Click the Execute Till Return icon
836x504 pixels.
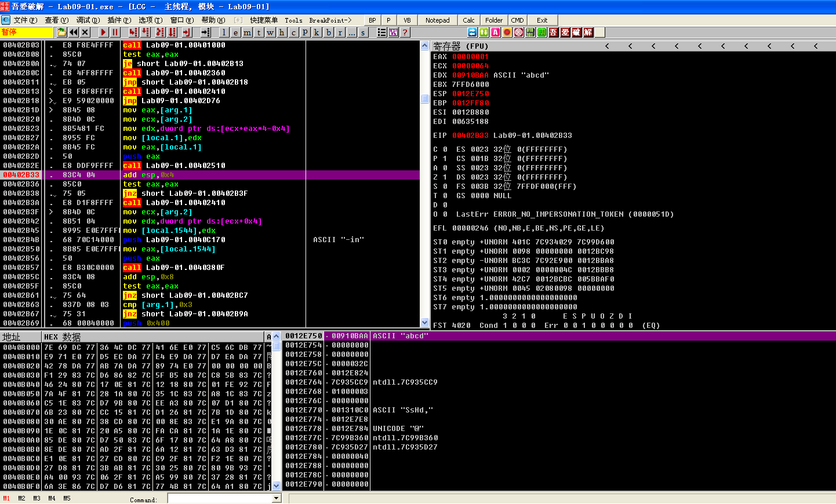tap(187, 32)
